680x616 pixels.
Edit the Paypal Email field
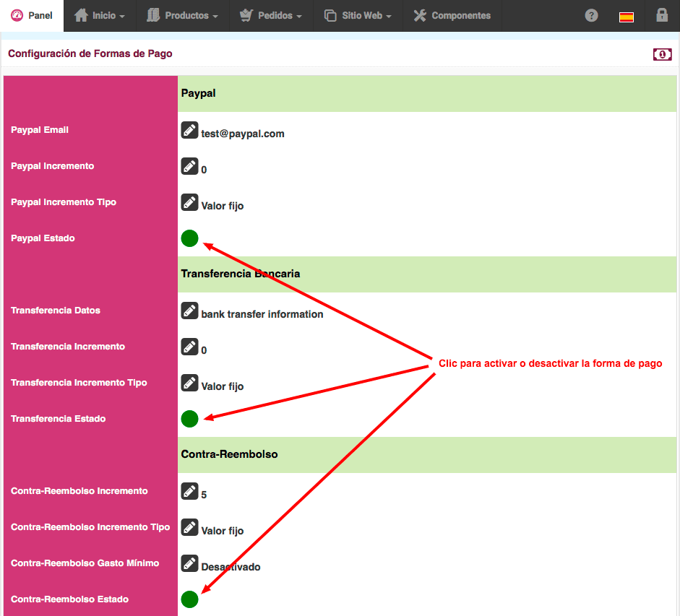pyautogui.click(x=189, y=131)
